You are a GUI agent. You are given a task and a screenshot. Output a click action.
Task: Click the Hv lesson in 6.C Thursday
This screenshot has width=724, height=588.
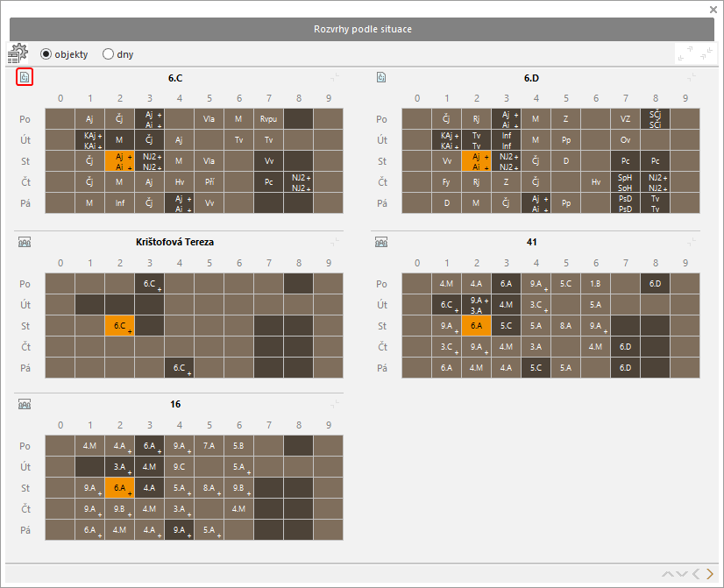179,182
